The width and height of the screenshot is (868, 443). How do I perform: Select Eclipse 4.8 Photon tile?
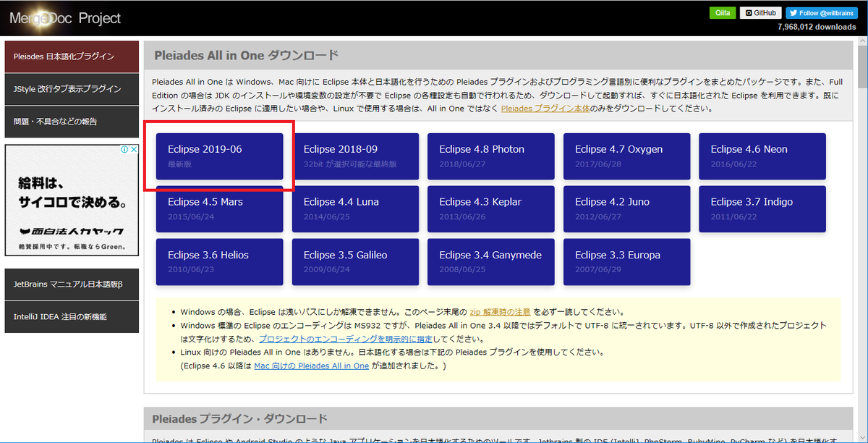pyautogui.click(x=490, y=156)
